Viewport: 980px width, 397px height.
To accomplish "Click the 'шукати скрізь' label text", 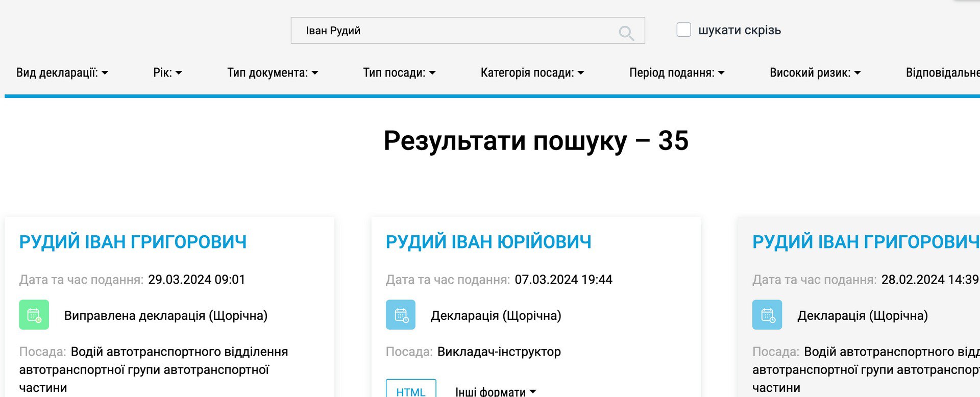I will [x=740, y=30].
